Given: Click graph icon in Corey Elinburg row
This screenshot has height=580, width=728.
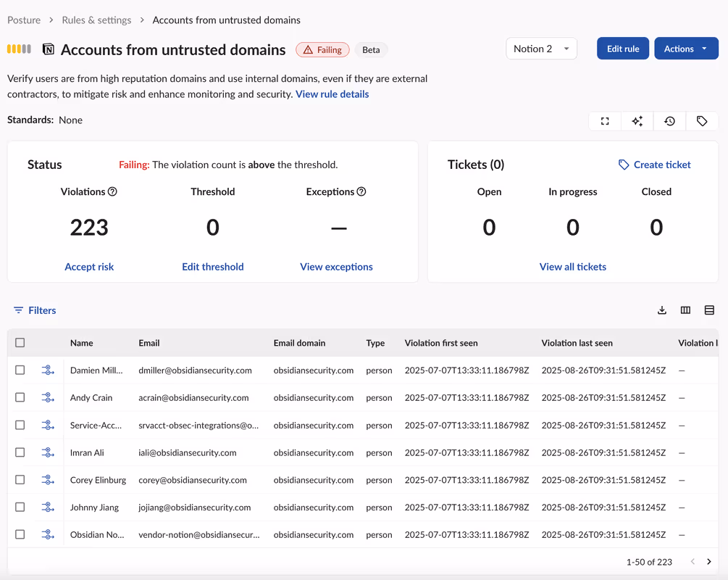Looking at the screenshot, I should pos(48,480).
